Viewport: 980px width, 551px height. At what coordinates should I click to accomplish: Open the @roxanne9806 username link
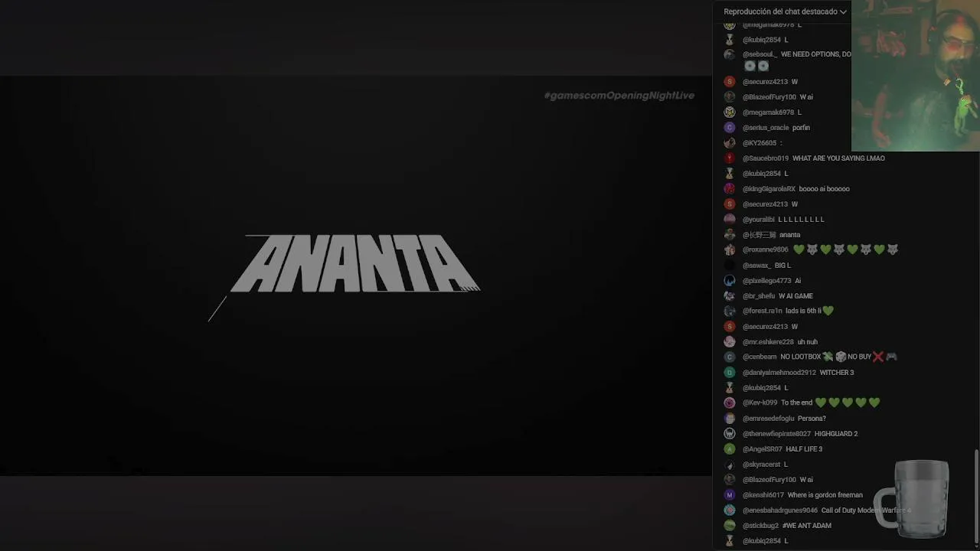click(x=765, y=249)
